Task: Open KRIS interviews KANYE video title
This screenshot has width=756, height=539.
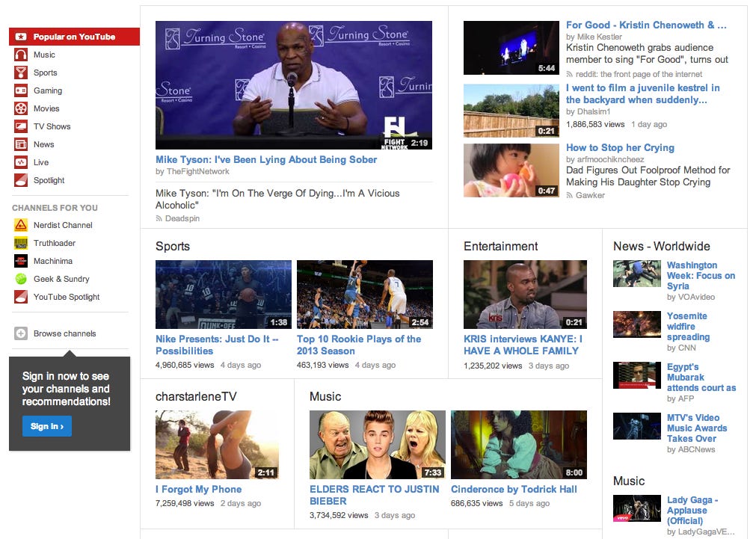Action: pyautogui.click(x=523, y=345)
